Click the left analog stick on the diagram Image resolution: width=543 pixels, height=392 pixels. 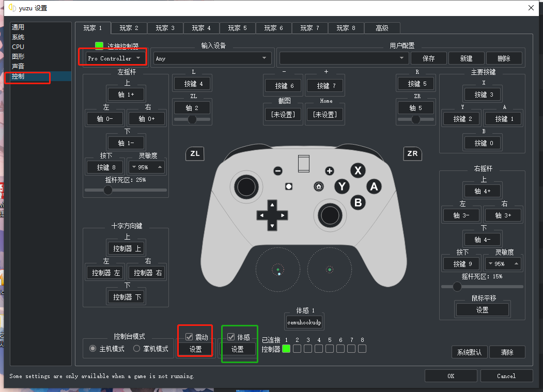coord(246,187)
